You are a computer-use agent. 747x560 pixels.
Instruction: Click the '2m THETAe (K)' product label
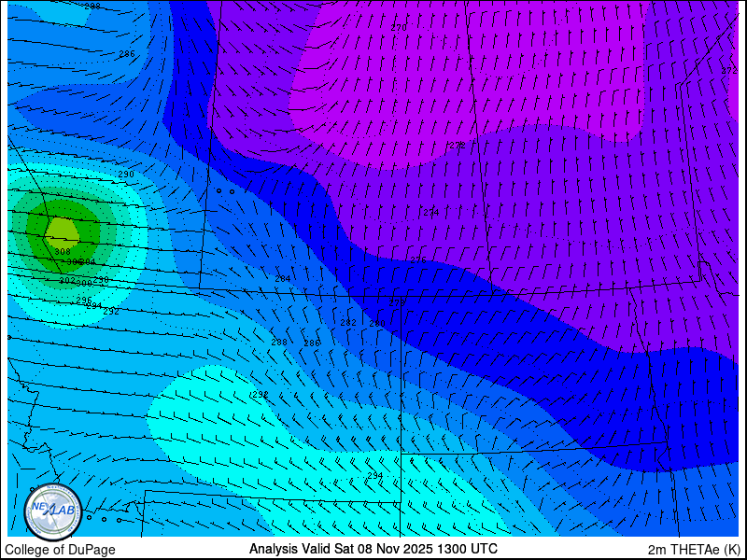695,550
